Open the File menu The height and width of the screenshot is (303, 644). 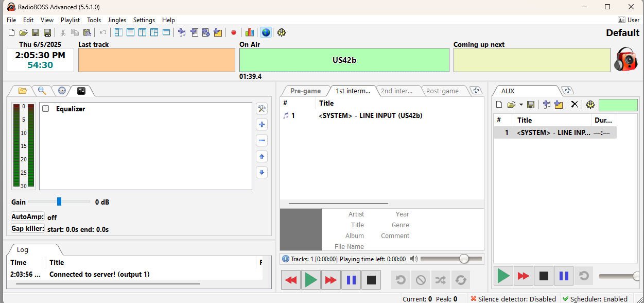pos(11,20)
